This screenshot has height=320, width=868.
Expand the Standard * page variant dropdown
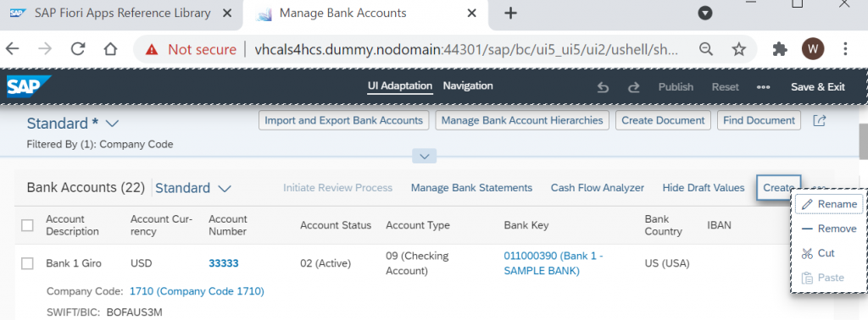[111, 124]
